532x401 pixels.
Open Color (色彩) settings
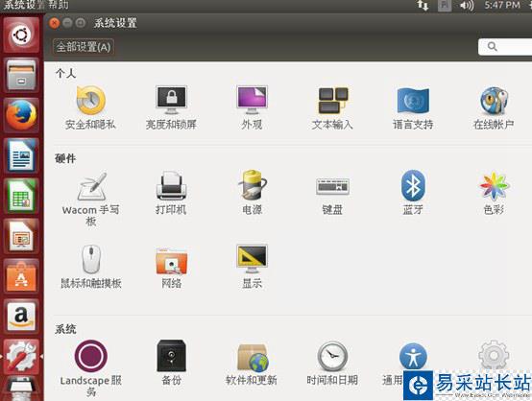click(x=494, y=193)
